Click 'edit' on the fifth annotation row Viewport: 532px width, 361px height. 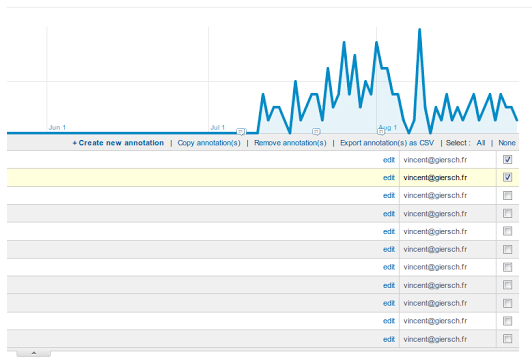pyautogui.click(x=389, y=231)
